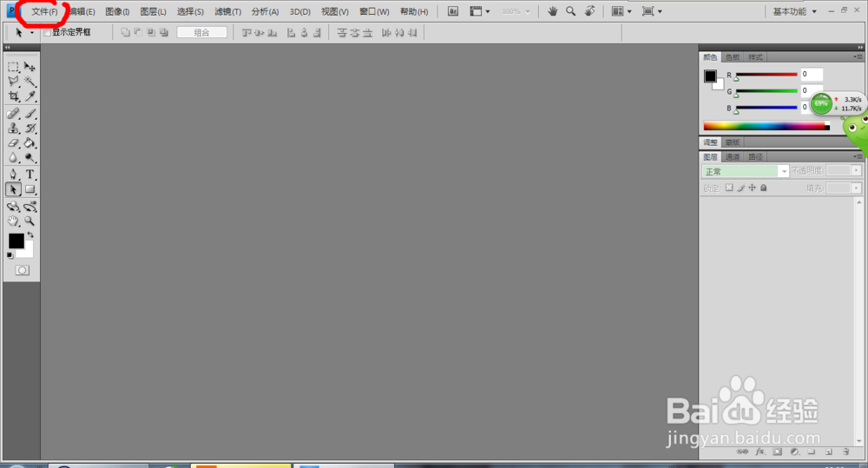Select the Move tool in toolbox
Screen dimensions: 868x468
click(x=30, y=67)
